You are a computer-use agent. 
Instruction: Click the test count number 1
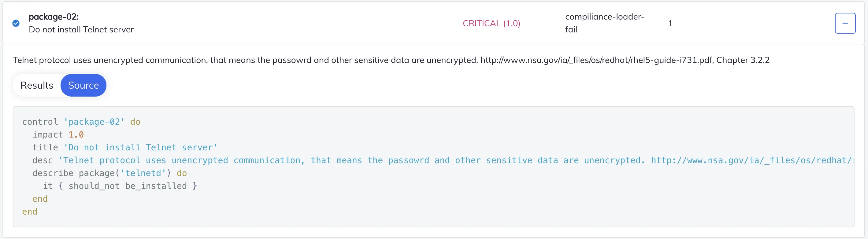670,23
